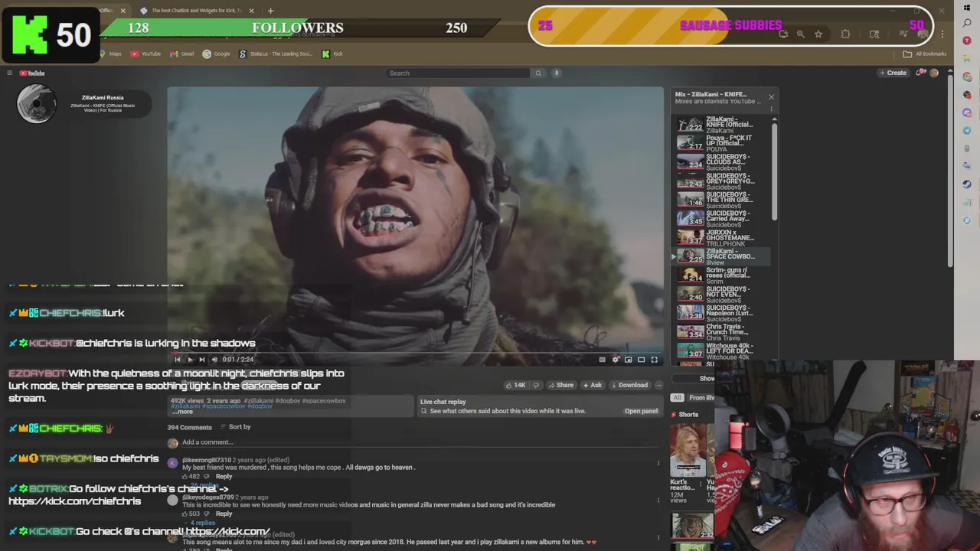This screenshot has height=551, width=980.
Task: Select $UICIDEBOY$ - CLOUDS AS playlist item
Action: 722,162
